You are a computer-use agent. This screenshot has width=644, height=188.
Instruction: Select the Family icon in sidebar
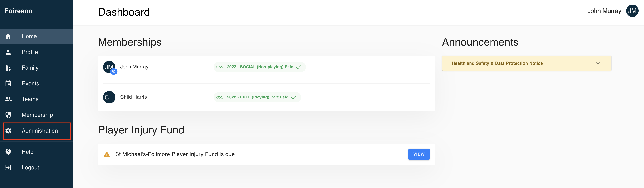[x=8, y=68]
